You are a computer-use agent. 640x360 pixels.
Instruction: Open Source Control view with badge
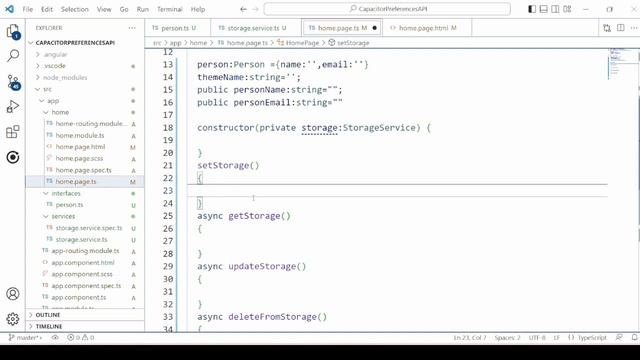[13, 82]
